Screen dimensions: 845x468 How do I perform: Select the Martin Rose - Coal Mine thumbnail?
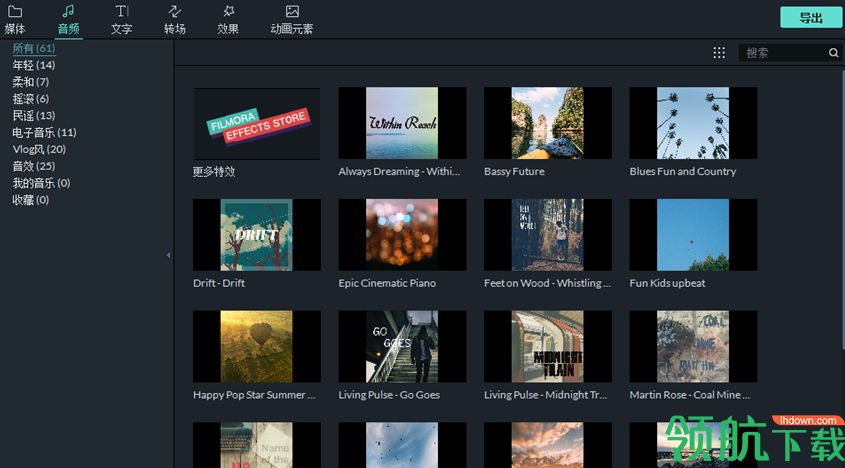(693, 346)
